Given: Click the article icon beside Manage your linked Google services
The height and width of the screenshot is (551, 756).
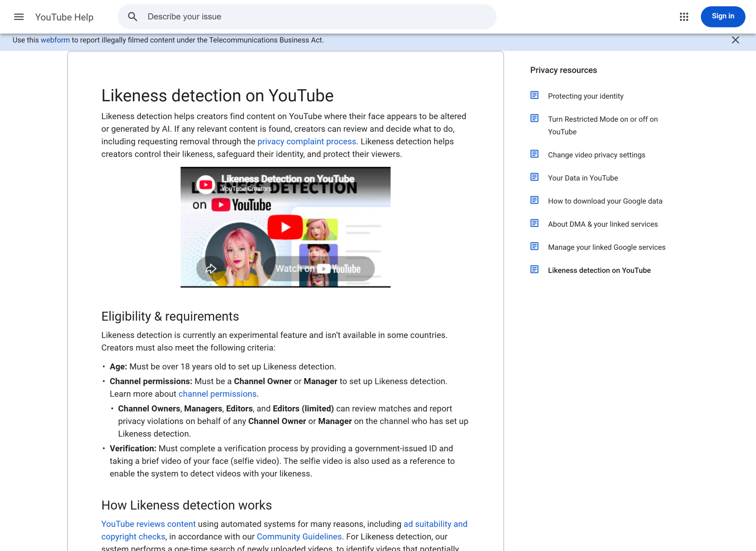Looking at the screenshot, I should pyautogui.click(x=535, y=246).
